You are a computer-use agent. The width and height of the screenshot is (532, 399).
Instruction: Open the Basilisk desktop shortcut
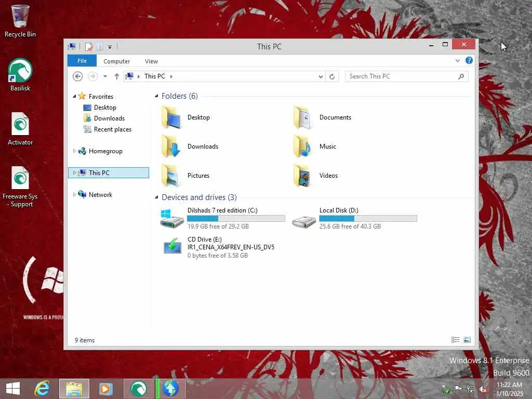pyautogui.click(x=20, y=75)
